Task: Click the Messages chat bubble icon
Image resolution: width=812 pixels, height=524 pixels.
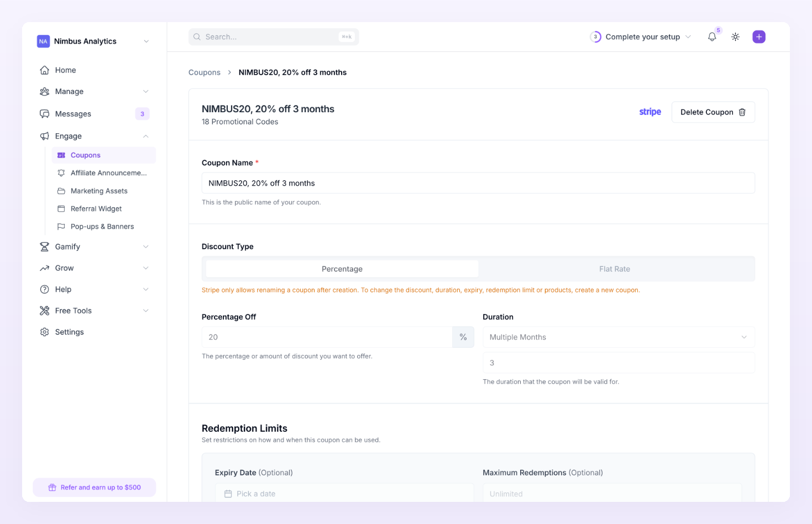Action: pos(45,114)
